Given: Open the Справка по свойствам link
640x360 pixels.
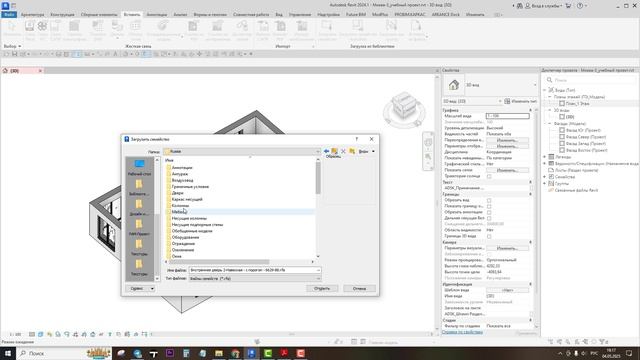Looking at the screenshot, I should point(462,332).
